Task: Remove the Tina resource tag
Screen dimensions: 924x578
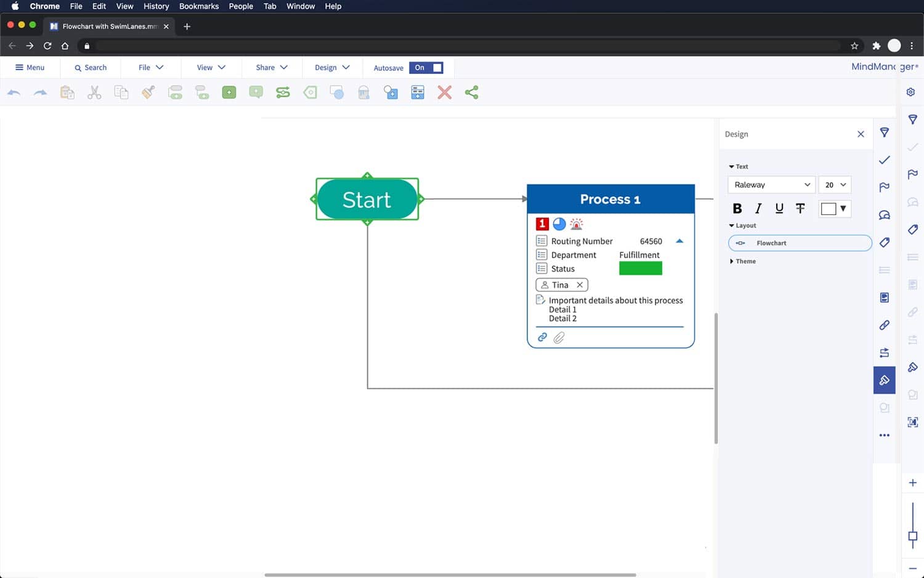Action: (x=580, y=285)
